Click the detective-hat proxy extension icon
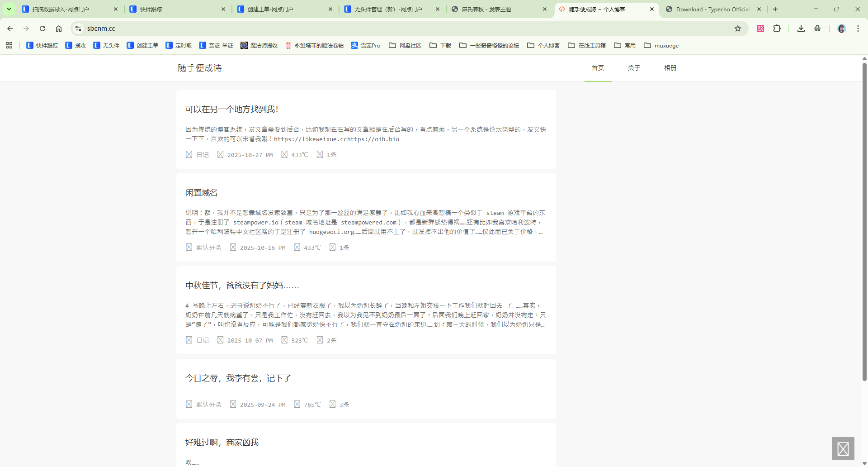The height and width of the screenshot is (467, 868). coord(817,28)
